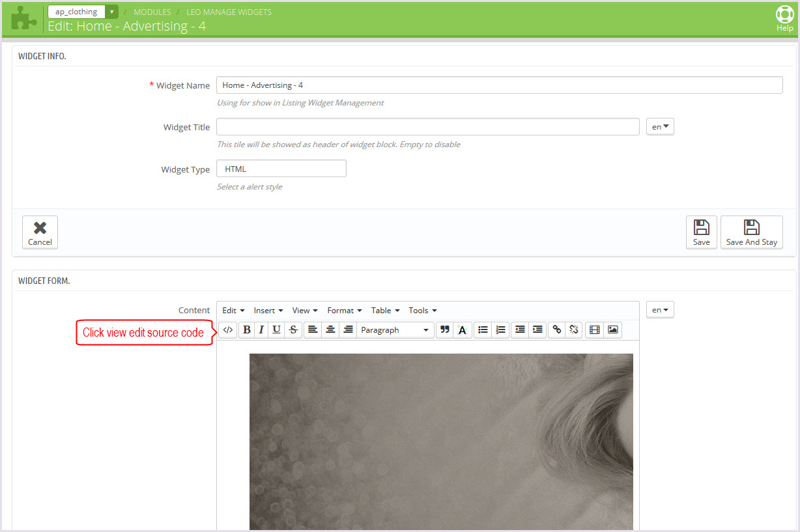Toggle strikethrough formatting in editor
Image resolution: width=800 pixels, height=532 pixels.
click(x=293, y=330)
